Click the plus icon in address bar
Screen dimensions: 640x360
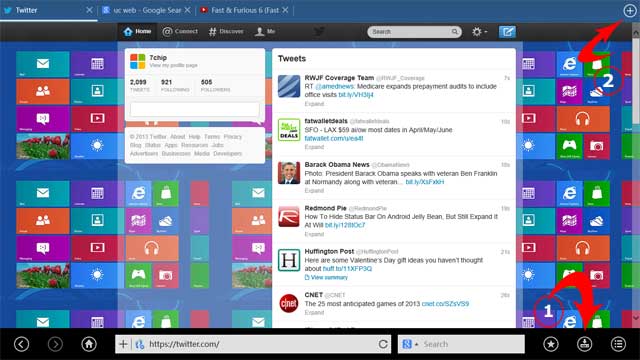click(x=123, y=344)
